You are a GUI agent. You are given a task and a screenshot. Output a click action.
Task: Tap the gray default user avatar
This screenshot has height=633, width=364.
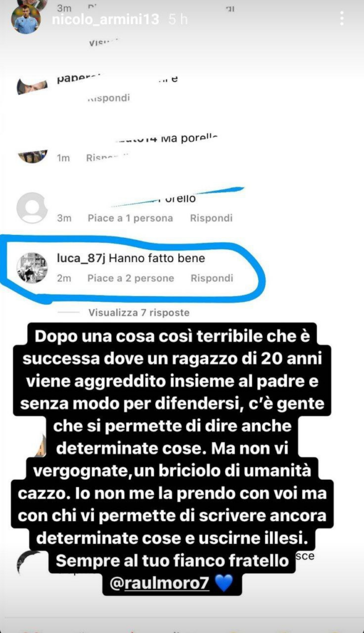[32, 208]
